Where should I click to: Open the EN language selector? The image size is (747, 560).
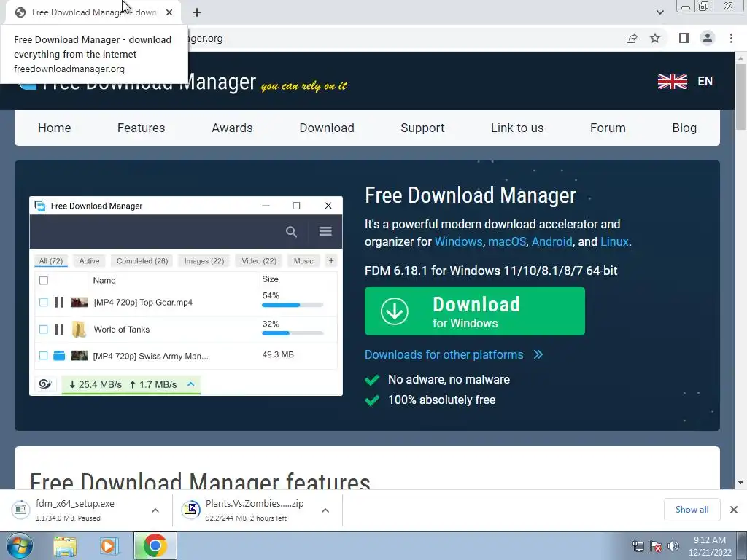tap(705, 82)
